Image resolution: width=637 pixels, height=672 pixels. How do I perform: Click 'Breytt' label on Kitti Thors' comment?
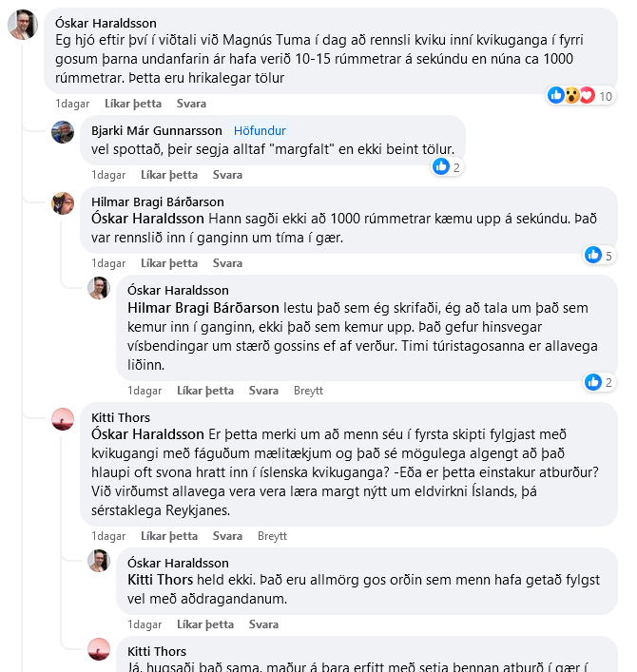tap(272, 535)
